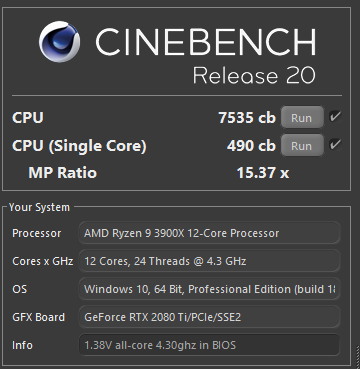Click the Release 20 label
This screenshot has width=360, height=369.
tap(254, 75)
